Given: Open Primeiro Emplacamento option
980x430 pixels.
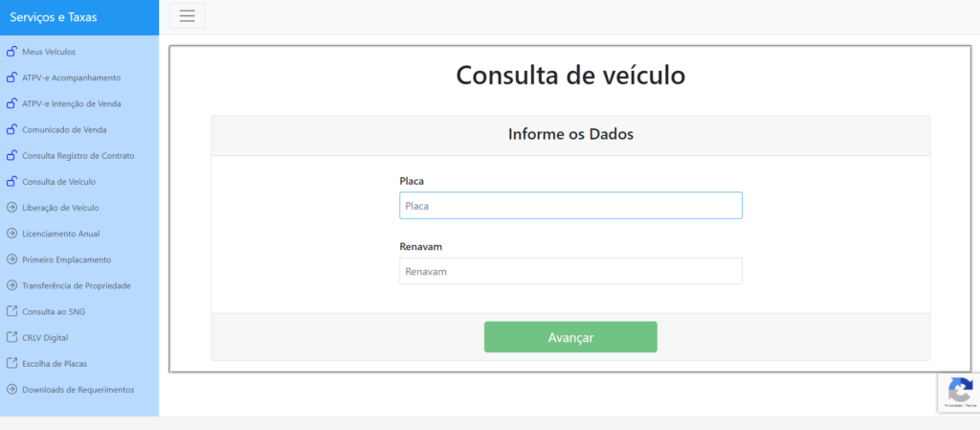Looking at the screenshot, I should pyautogui.click(x=66, y=260).
